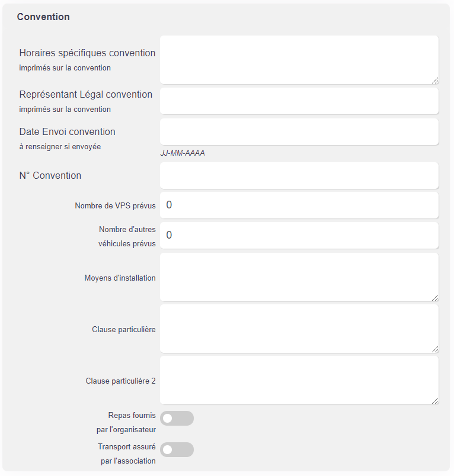Focus the Représentant Légal convention field
Image resolution: width=454 pixels, height=476 pixels.
tap(299, 101)
